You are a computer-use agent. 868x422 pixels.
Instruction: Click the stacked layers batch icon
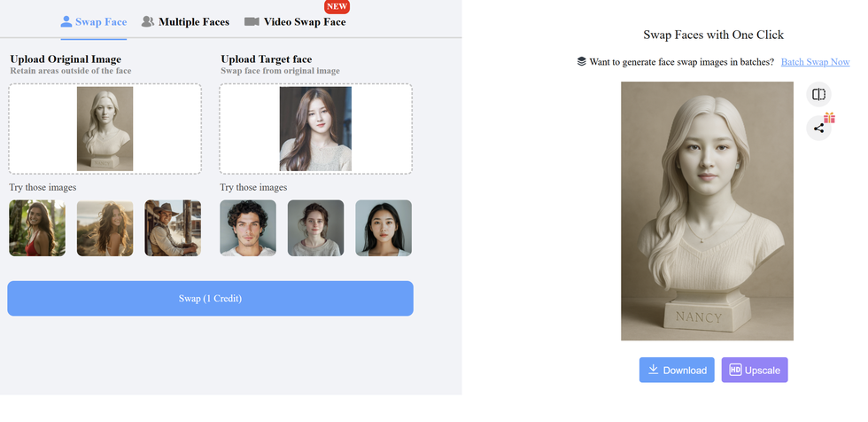click(x=581, y=62)
